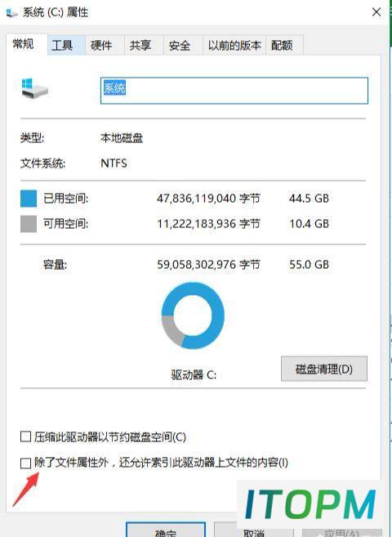Switch to the 工具 tab
This screenshot has height=537, width=392.
(x=66, y=45)
